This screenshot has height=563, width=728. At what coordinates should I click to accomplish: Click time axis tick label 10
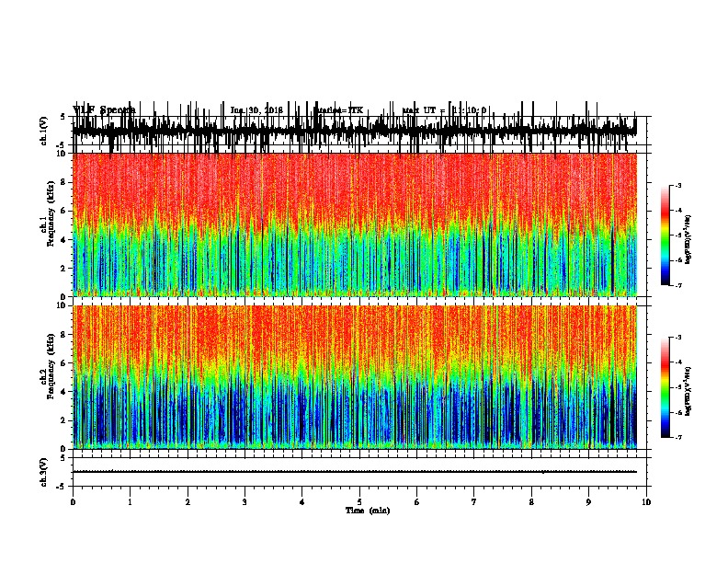pyautogui.click(x=646, y=502)
